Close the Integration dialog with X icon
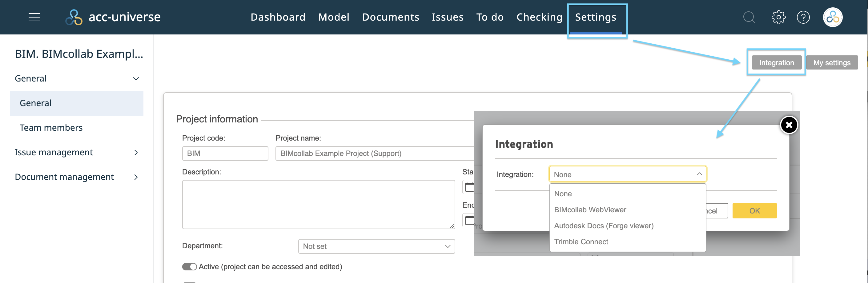The width and height of the screenshot is (868, 283). tap(789, 125)
